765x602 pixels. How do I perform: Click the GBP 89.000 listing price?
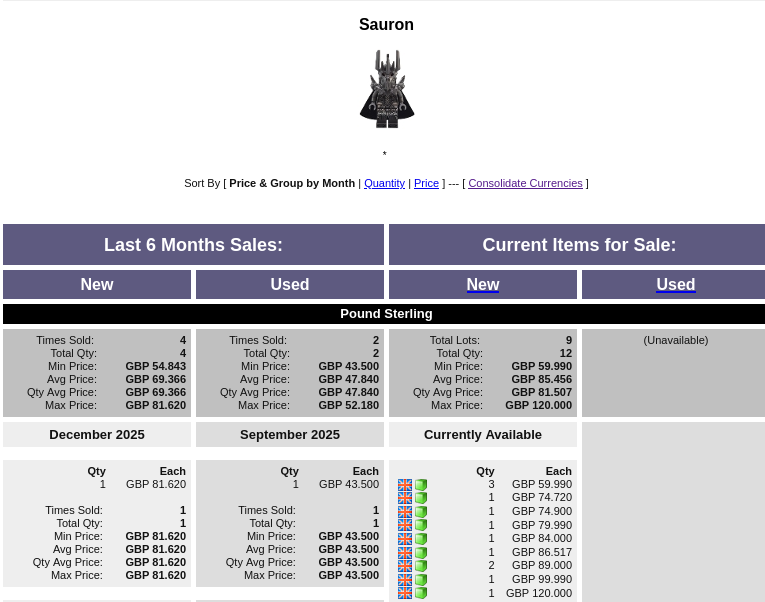click(542, 565)
